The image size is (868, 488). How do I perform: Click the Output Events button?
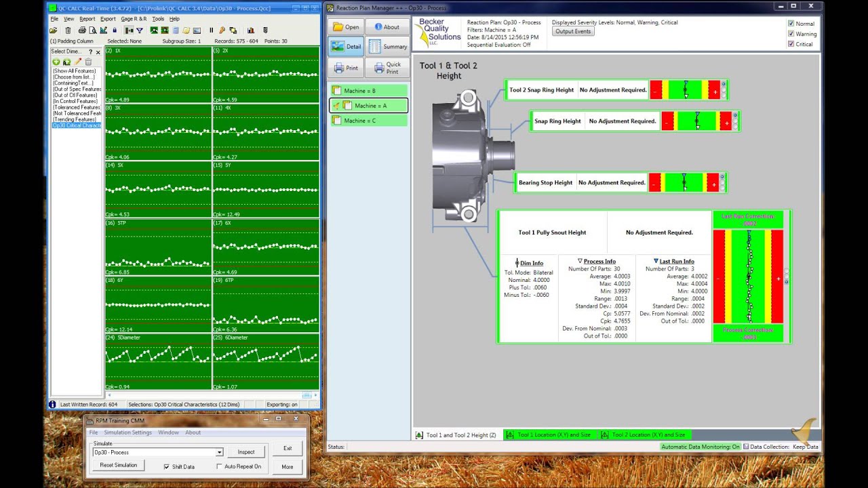(x=573, y=31)
